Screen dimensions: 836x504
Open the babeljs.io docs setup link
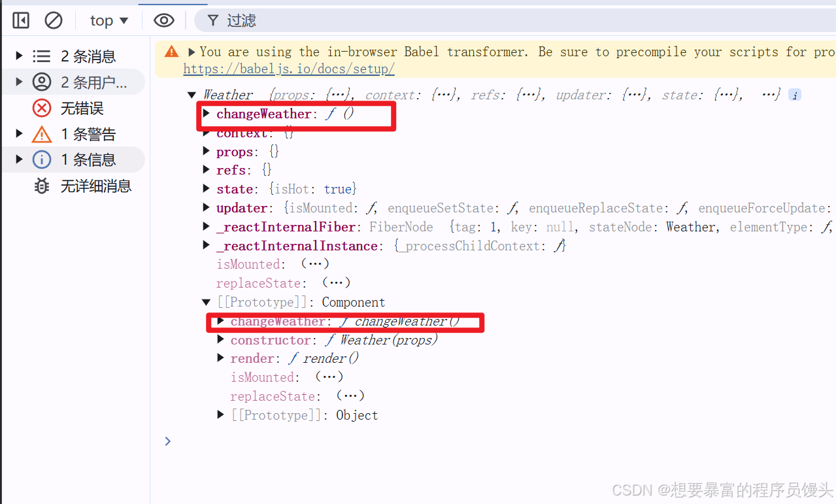289,69
